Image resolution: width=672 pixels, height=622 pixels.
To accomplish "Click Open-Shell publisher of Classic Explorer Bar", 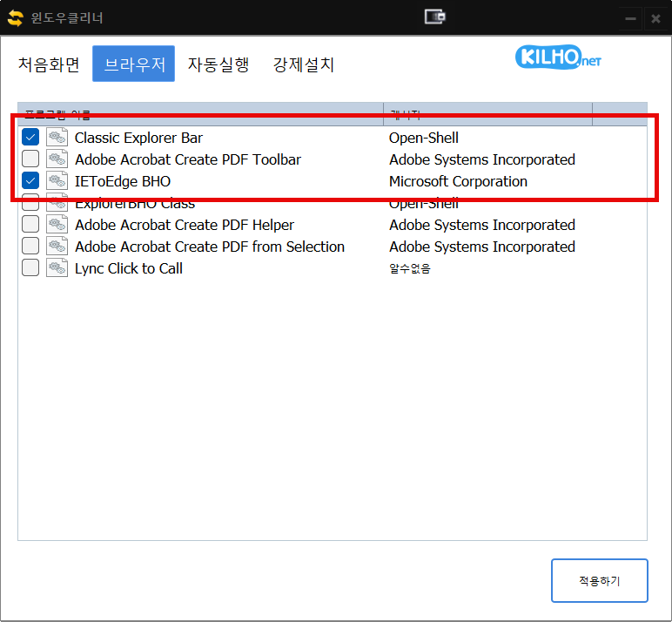I will pyautogui.click(x=423, y=138).
